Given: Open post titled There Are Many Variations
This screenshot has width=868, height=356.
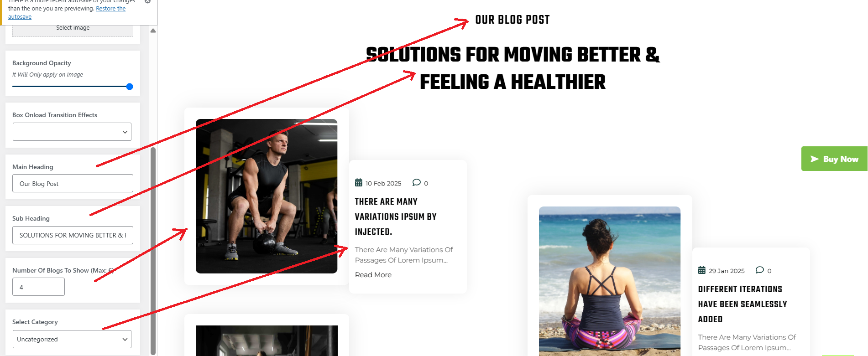Looking at the screenshot, I should (x=396, y=217).
